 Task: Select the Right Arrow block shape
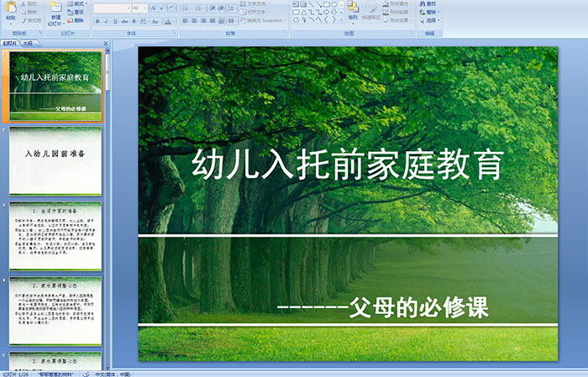[x=326, y=13]
